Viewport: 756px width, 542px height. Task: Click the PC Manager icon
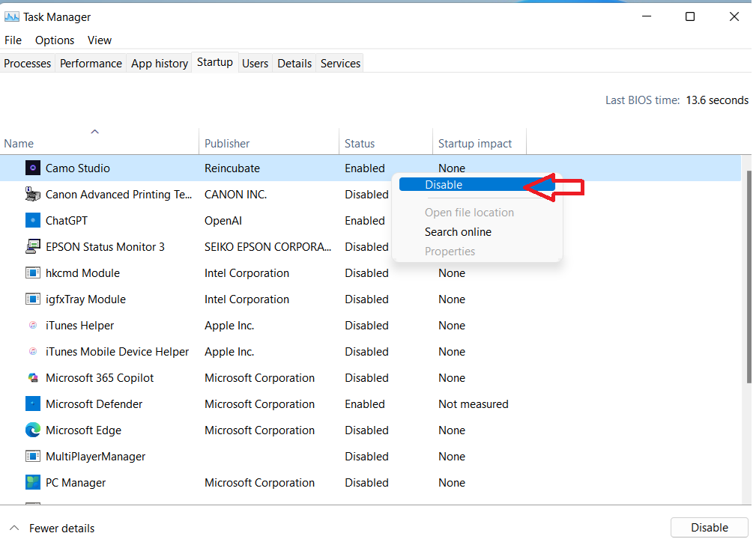[32, 482]
